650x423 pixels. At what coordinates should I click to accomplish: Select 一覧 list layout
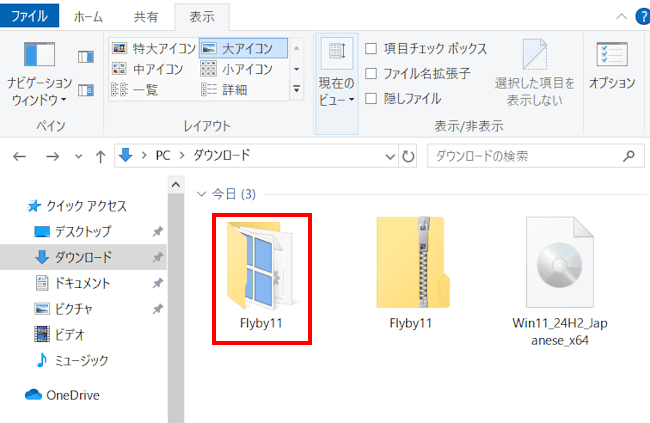pos(135,89)
